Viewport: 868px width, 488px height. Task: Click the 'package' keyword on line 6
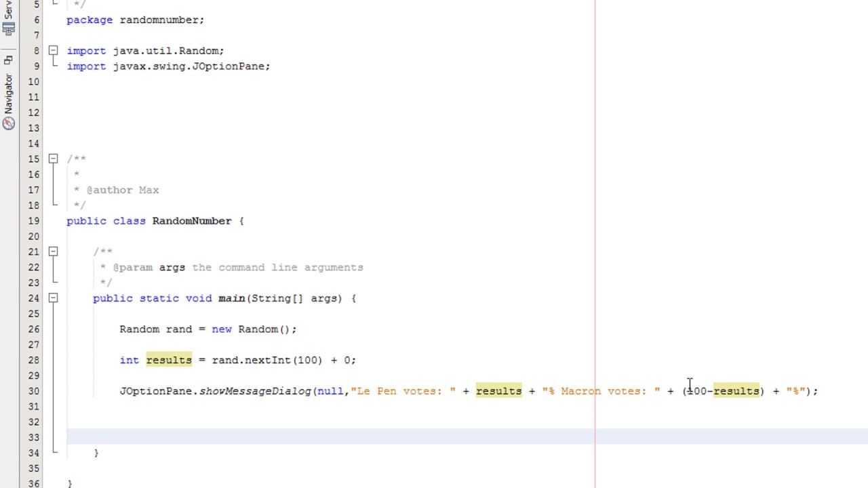(x=90, y=20)
